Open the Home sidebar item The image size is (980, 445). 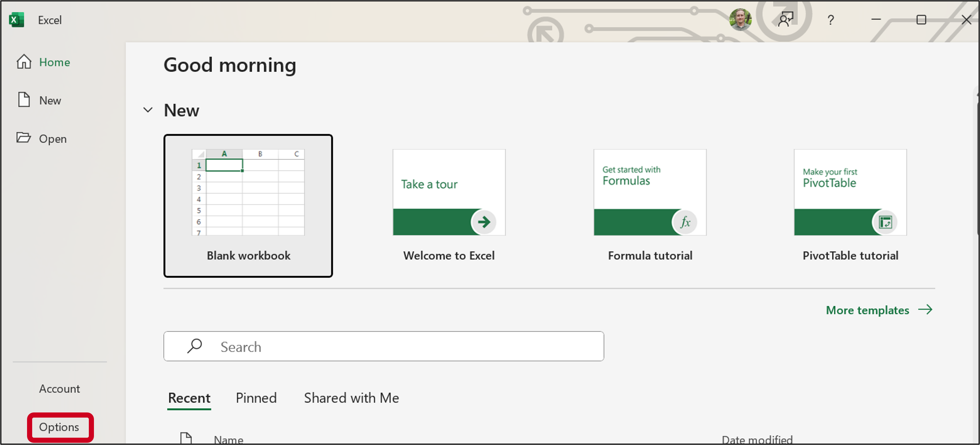(43, 62)
